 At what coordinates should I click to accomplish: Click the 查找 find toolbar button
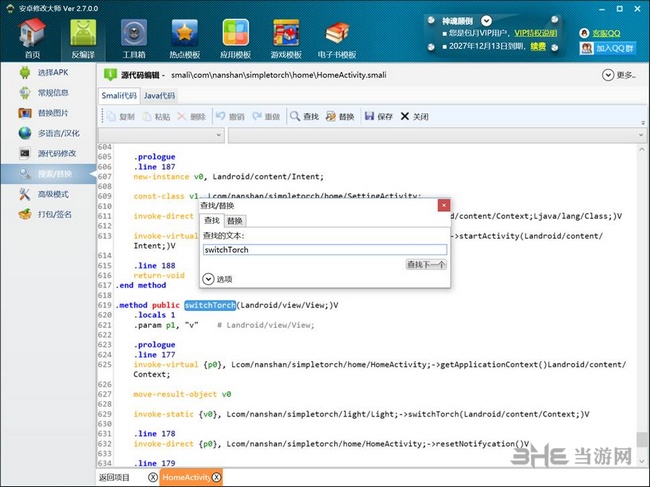(304, 116)
